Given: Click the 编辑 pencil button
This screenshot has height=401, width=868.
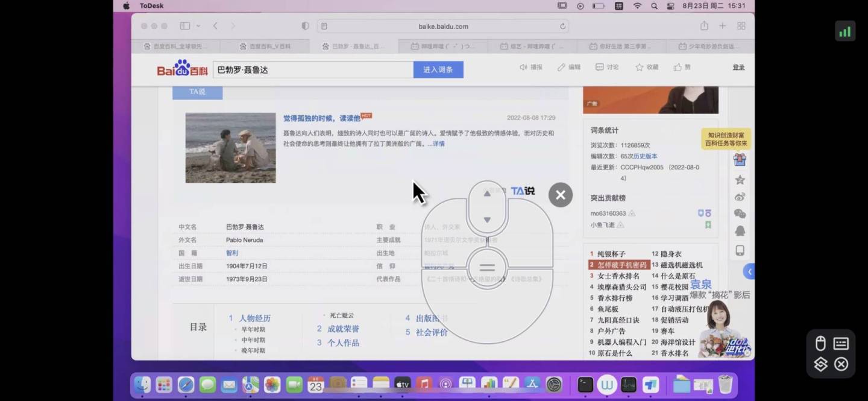Looking at the screenshot, I should 569,67.
